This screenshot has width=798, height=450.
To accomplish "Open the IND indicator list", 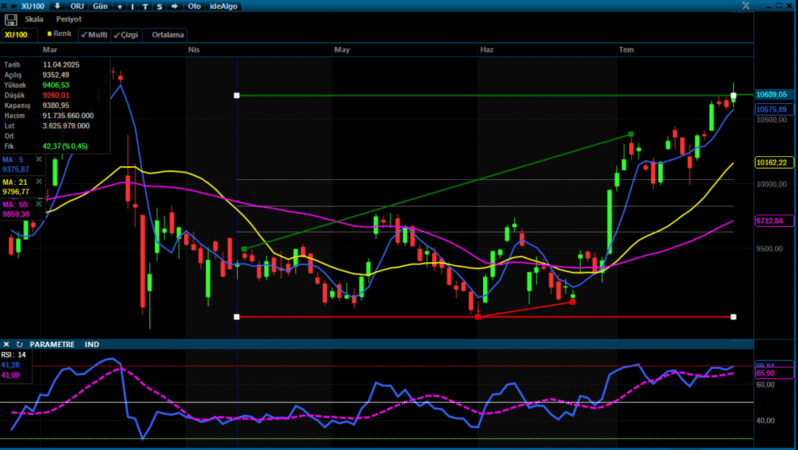I will point(92,345).
